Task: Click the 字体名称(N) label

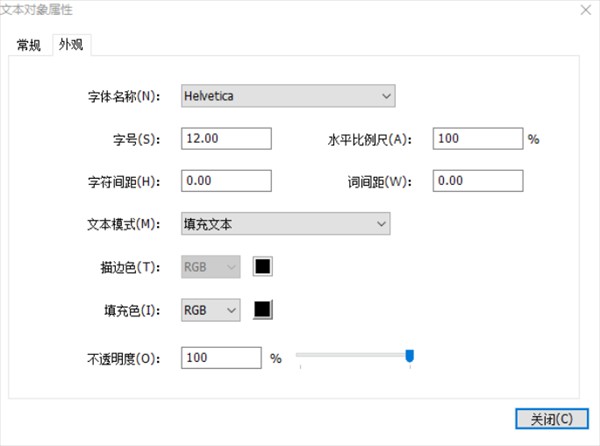Action: (x=123, y=97)
